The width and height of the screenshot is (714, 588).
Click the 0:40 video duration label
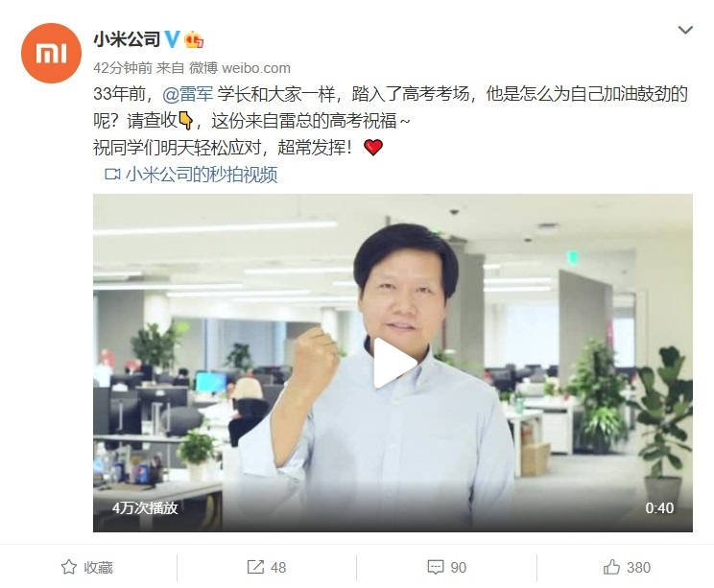point(659,507)
